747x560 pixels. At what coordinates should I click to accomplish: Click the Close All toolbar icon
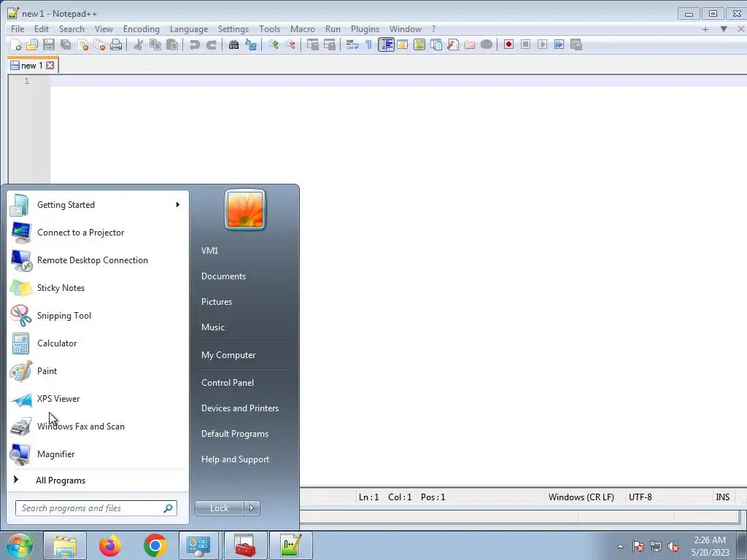point(99,44)
